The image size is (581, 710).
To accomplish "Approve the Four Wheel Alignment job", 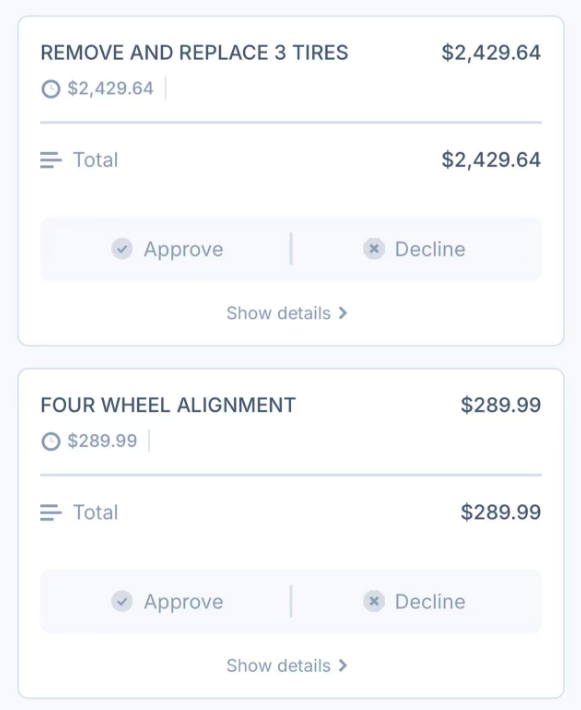I will [x=167, y=602].
